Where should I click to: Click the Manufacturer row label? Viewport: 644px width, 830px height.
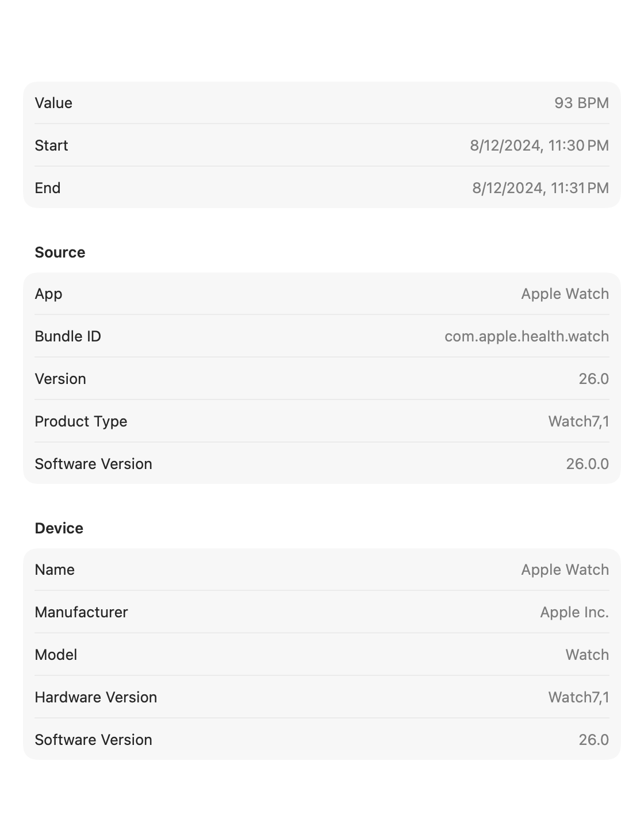click(x=81, y=612)
